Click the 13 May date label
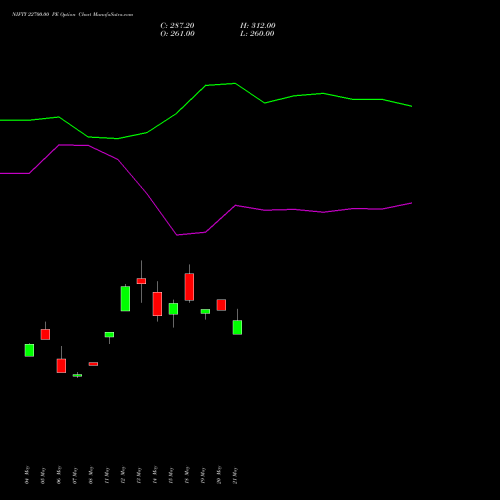The height and width of the screenshot is (500, 500). click(139, 475)
